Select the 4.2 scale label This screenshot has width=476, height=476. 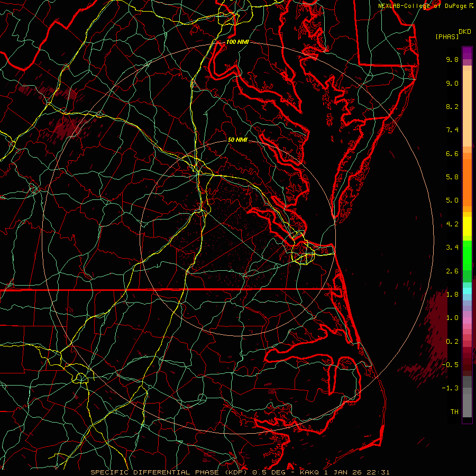pos(452,224)
